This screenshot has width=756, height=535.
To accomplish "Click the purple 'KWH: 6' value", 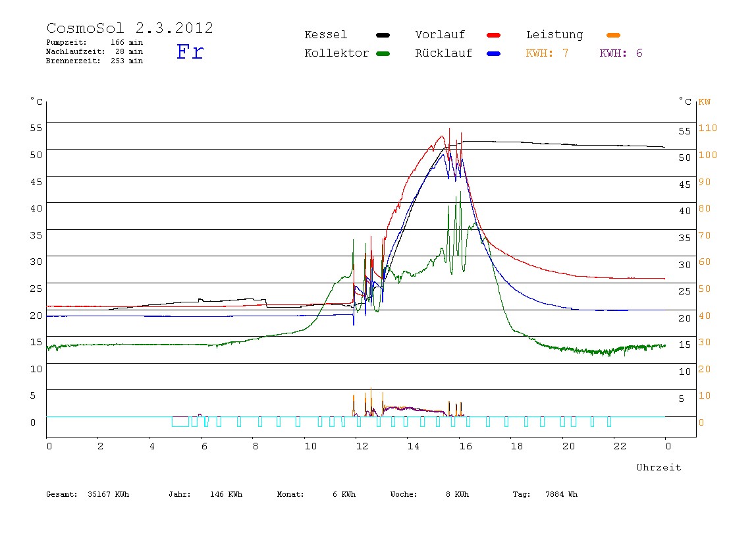I will tap(621, 53).
